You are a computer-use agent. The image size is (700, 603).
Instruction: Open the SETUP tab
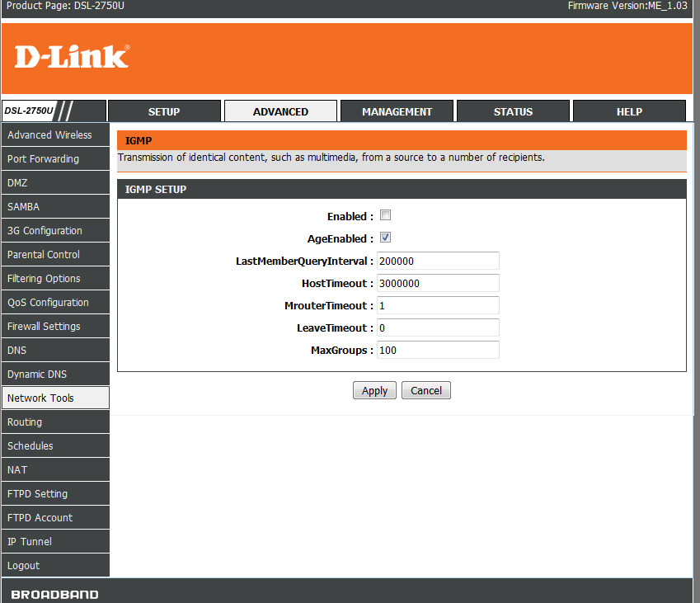click(x=164, y=111)
